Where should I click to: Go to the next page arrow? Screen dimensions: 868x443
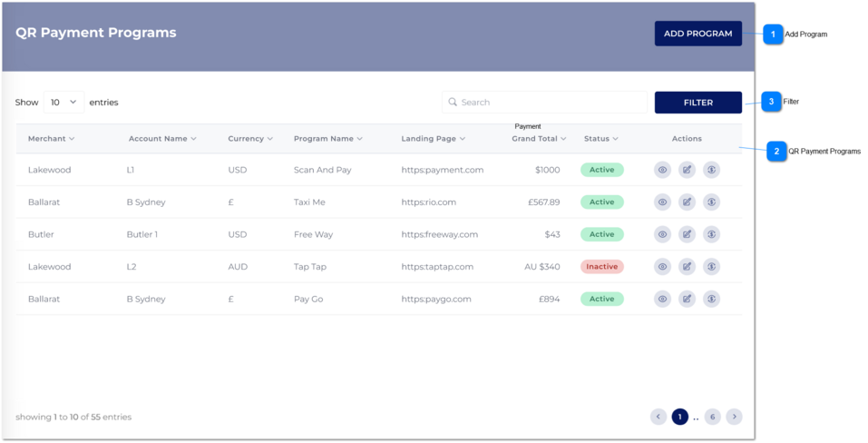coord(734,417)
